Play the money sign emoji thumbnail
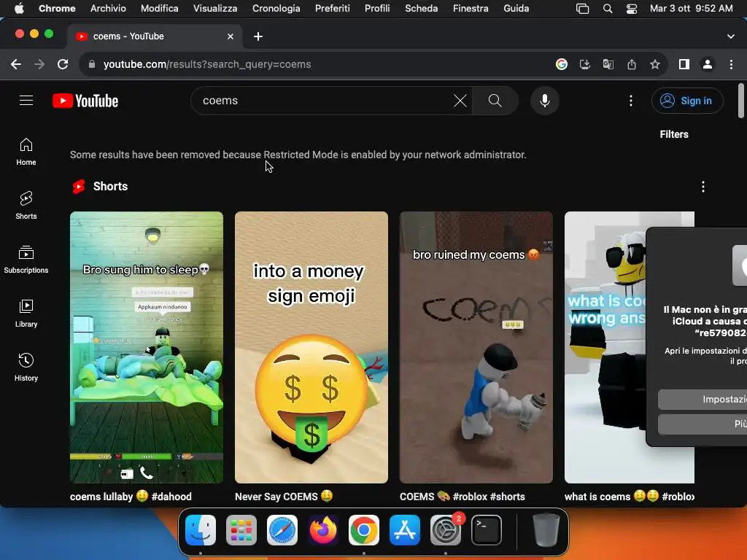Viewport: 747px width, 560px height. [x=311, y=347]
